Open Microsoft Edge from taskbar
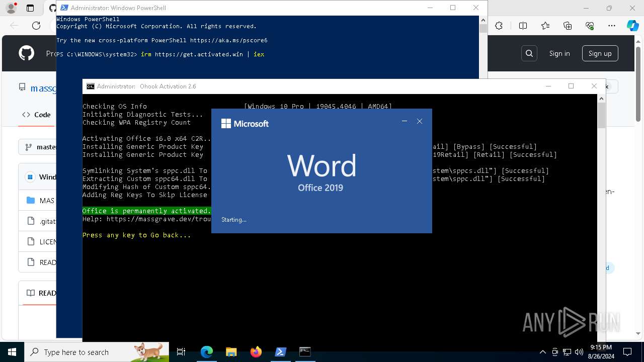644x362 pixels. coord(206,352)
